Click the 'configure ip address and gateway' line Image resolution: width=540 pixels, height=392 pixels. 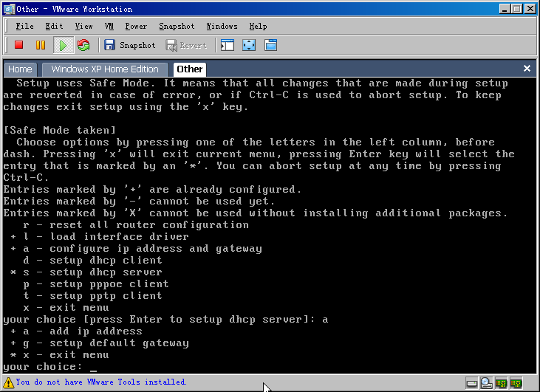pyautogui.click(x=136, y=249)
